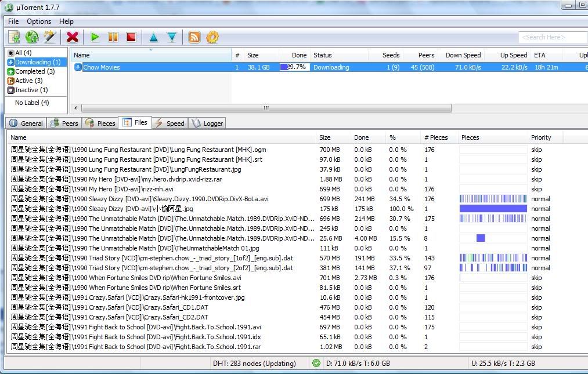The height and width of the screenshot is (374, 588).
Task: Stop the torrent with the red stop icon
Action: [x=131, y=37]
